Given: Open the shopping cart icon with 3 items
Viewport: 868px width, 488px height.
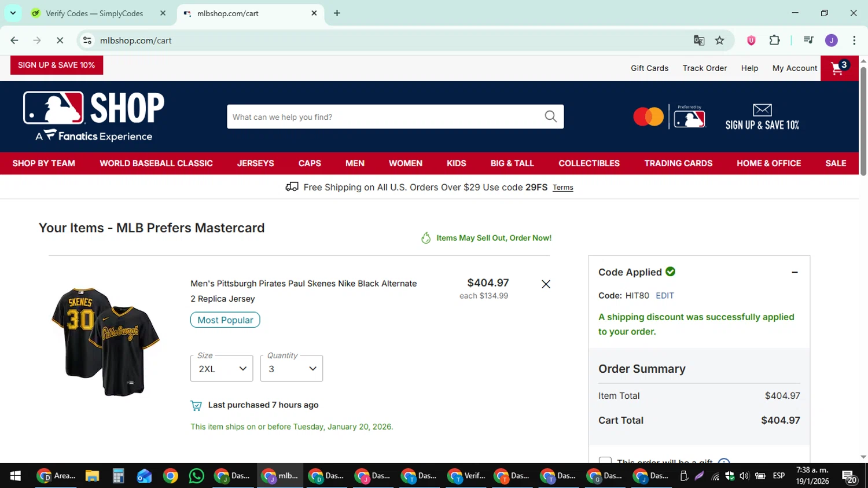Looking at the screenshot, I should [x=840, y=68].
